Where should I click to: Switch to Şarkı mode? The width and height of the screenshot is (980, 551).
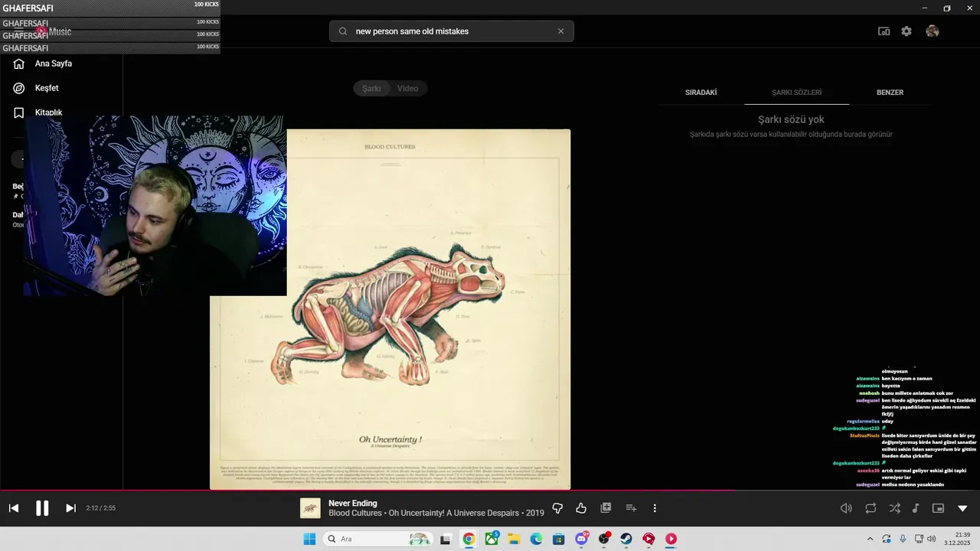click(371, 89)
